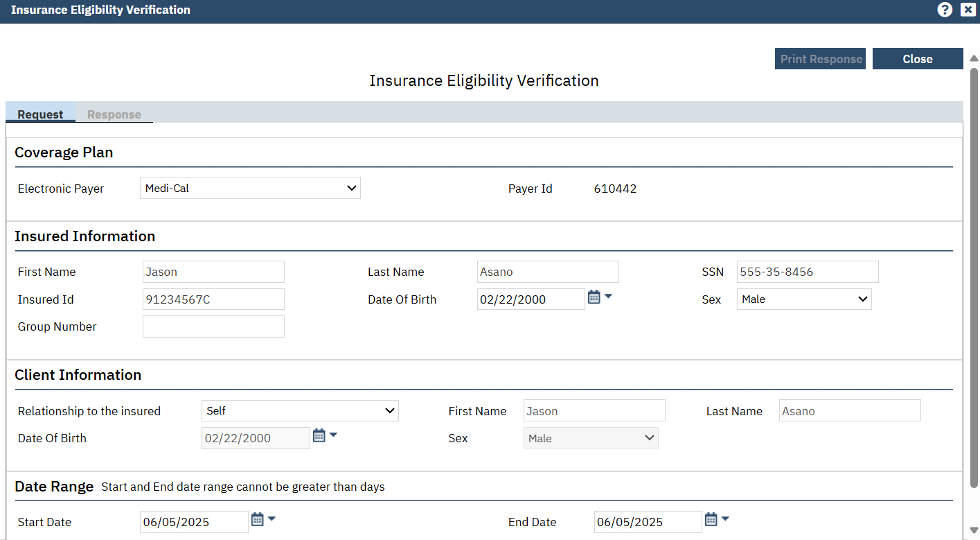Close the dialog with the X icon
Viewport: 980px width, 540px height.
(x=968, y=10)
